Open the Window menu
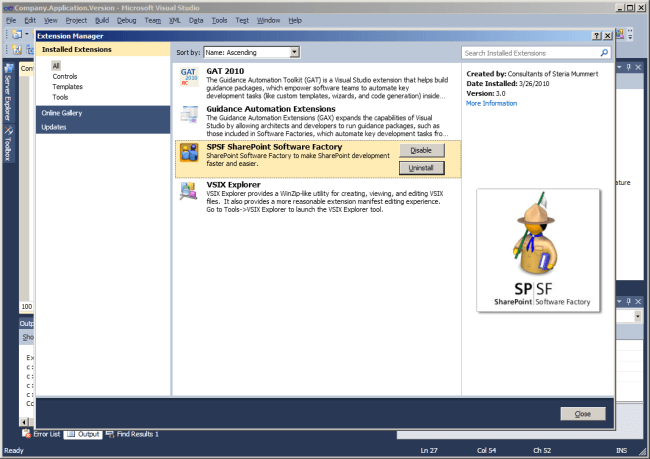This screenshot has width=650, height=459. (269, 20)
